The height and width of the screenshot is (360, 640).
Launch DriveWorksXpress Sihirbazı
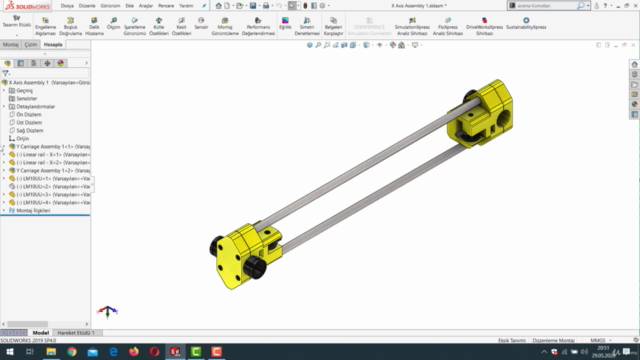(484, 27)
